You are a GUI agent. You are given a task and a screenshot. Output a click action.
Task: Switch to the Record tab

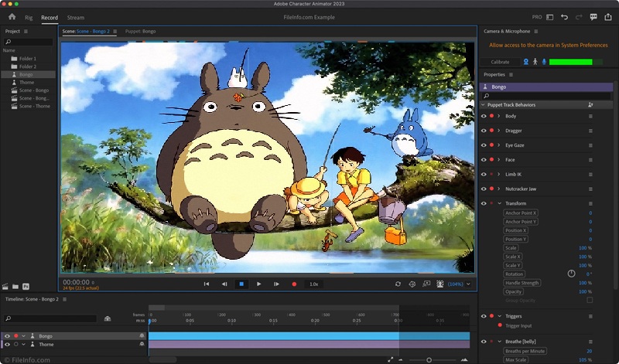(x=50, y=18)
